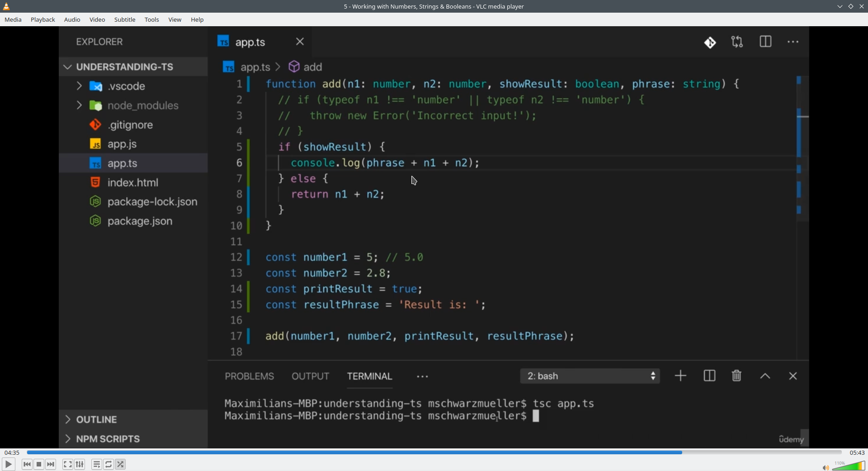The image size is (868, 471).
Task: Open app.js in the explorer
Action: [133, 144]
